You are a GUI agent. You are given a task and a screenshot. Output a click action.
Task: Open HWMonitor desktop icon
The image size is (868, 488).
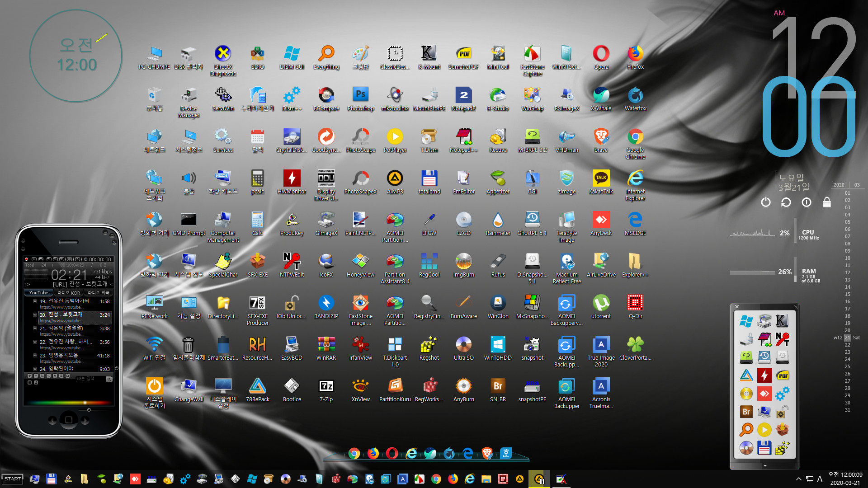click(x=292, y=182)
